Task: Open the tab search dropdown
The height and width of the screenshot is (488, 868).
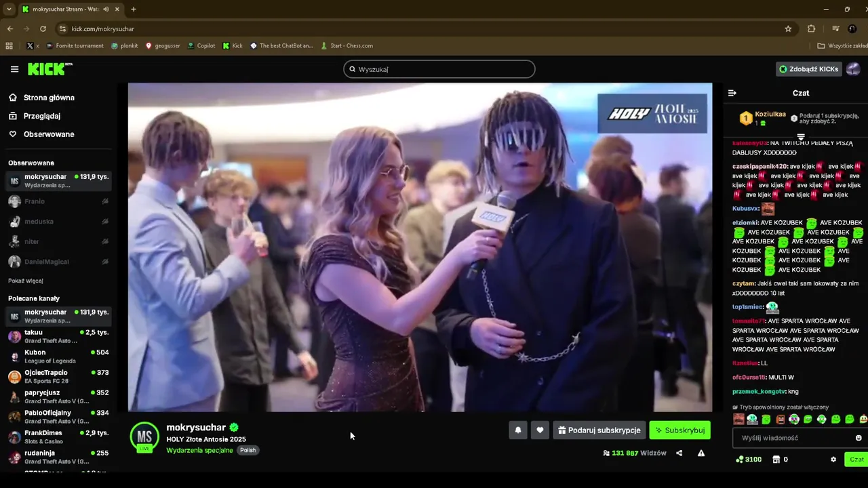Action: pyautogui.click(x=8, y=9)
